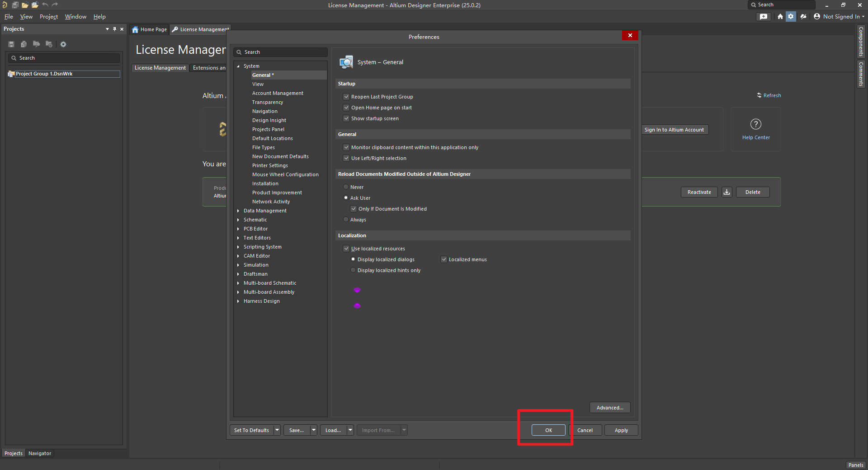Screen dimensions: 868x470
Task: Expand the PCB Editor node
Action: (x=238, y=229)
